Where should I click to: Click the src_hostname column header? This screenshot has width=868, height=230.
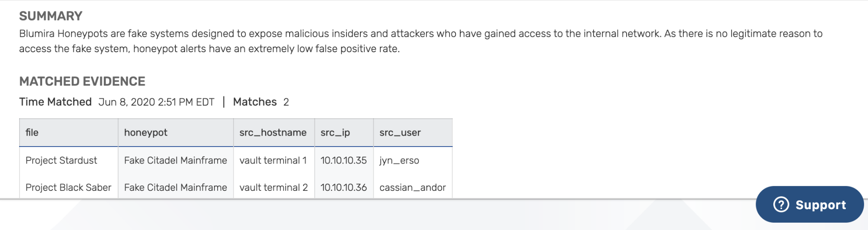274,133
